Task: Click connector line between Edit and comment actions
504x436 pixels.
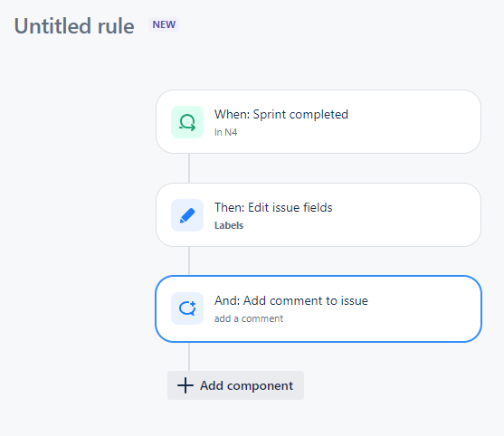Action: [189, 261]
